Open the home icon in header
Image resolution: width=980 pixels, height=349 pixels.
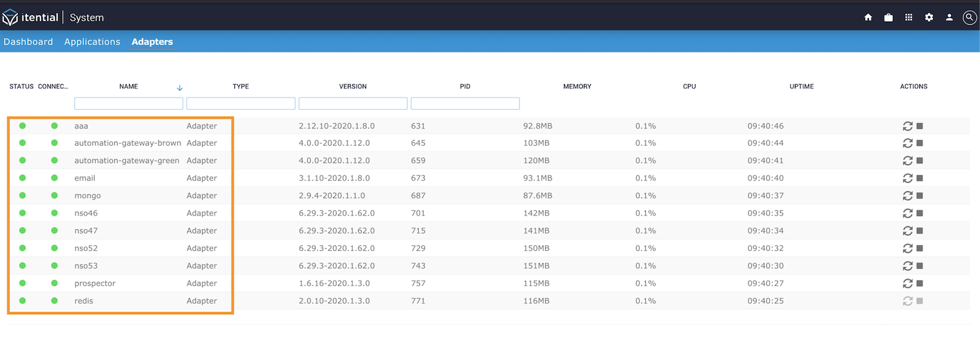tap(868, 17)
